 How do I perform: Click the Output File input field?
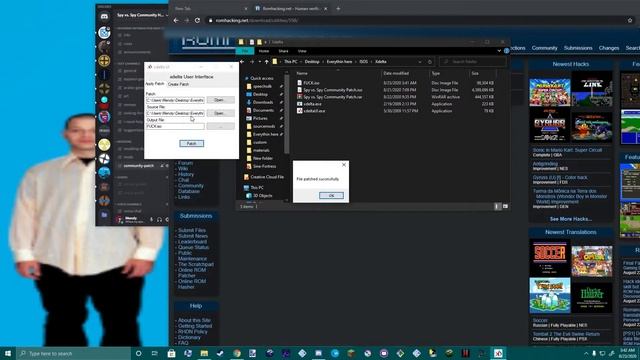[x=175, y=127]
